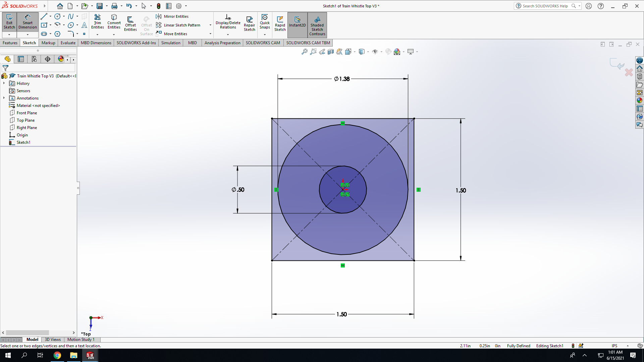Expand the History tree node
This screenshot has height=362, width=644.
[x=4, y=83]
